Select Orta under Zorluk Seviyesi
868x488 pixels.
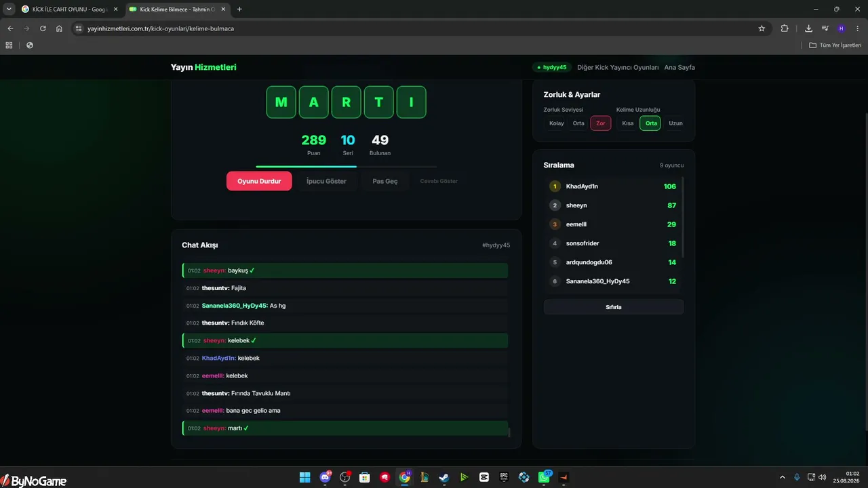click(x=578, y=123)
